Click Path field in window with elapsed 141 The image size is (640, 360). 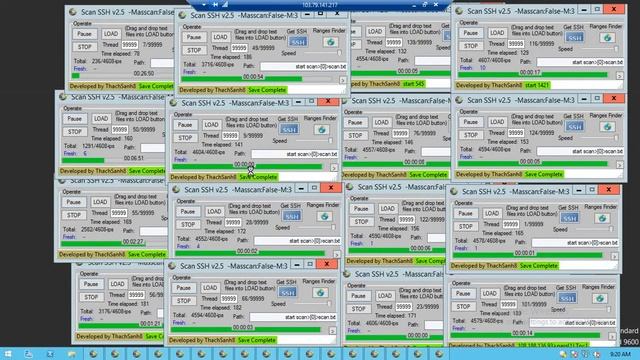pos(295,154)
